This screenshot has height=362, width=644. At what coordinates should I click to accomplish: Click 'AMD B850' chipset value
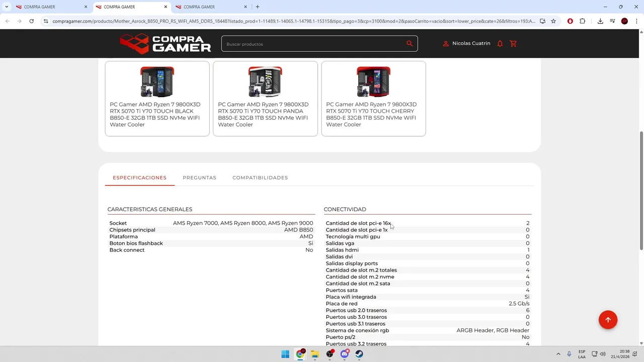point(298,230)
